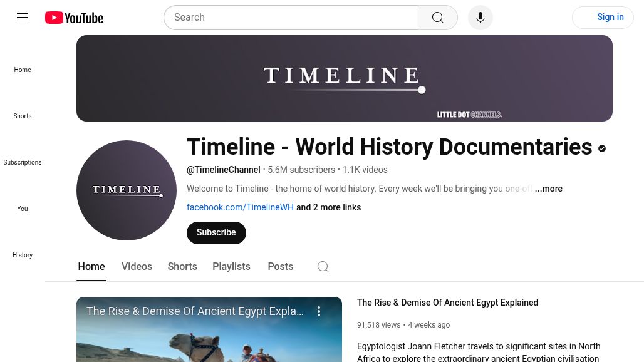The image size is (644, 362).
Task: Open video three-dot options menu
Action: [x=319, y=311]
